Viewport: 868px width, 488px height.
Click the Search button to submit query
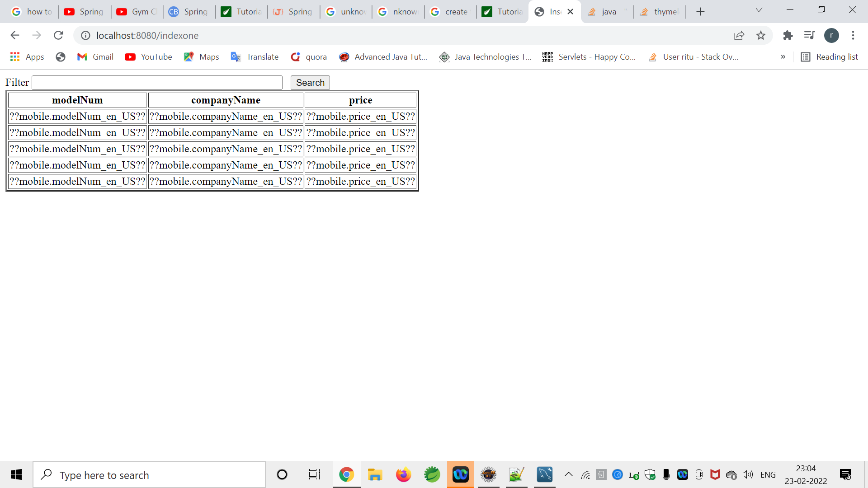(x=310, y=83)
